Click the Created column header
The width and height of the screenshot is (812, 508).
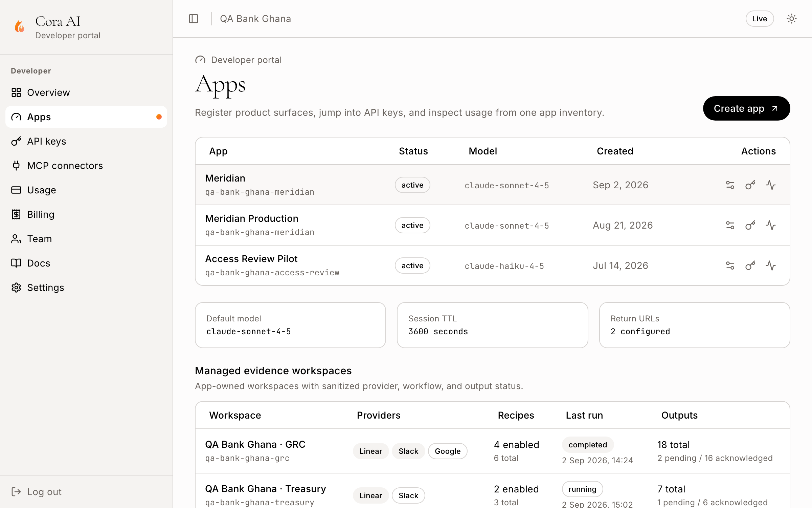click(x=615, y=151)
